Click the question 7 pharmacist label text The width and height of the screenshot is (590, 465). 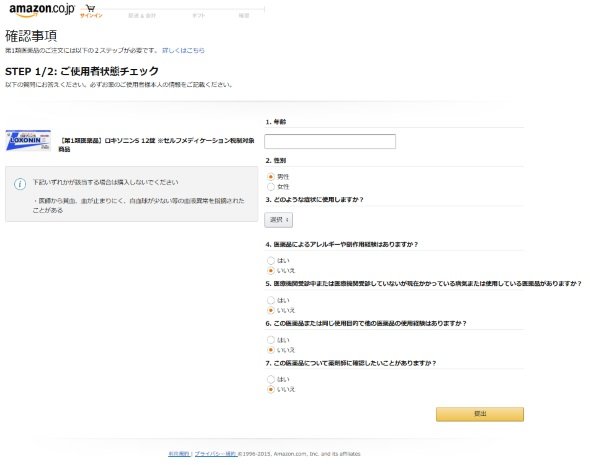click(x=351, y=363)
